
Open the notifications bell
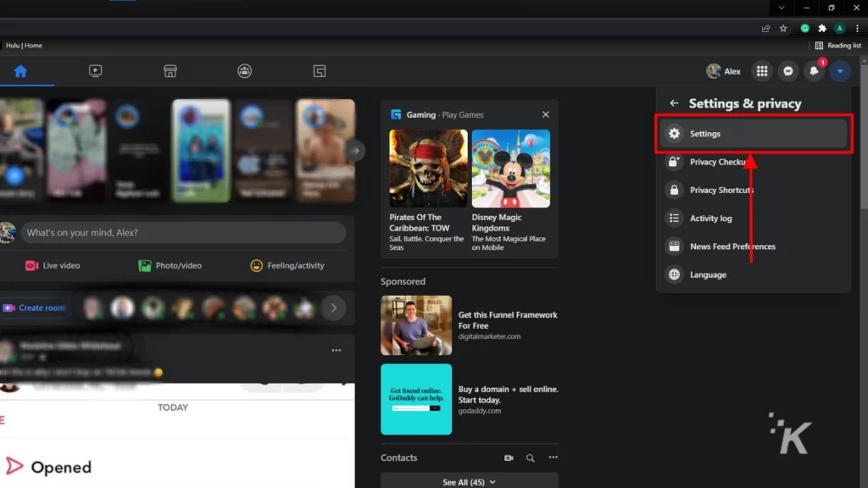coord(815,71)
